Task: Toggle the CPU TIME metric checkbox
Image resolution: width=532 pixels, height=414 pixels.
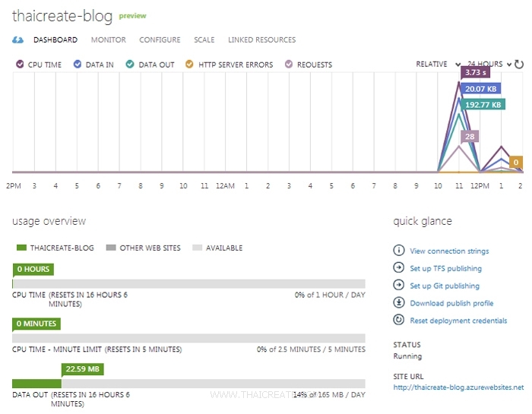Action: point(20,64)
